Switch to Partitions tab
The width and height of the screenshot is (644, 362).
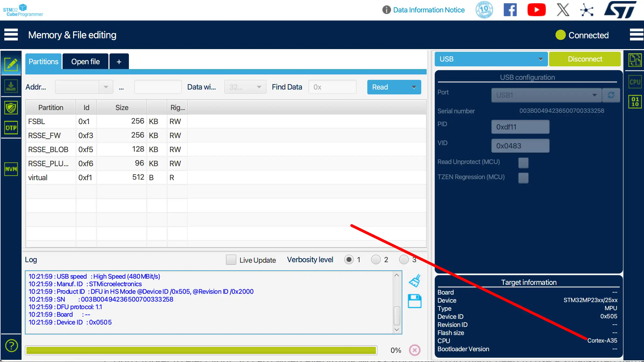(43, 62)
